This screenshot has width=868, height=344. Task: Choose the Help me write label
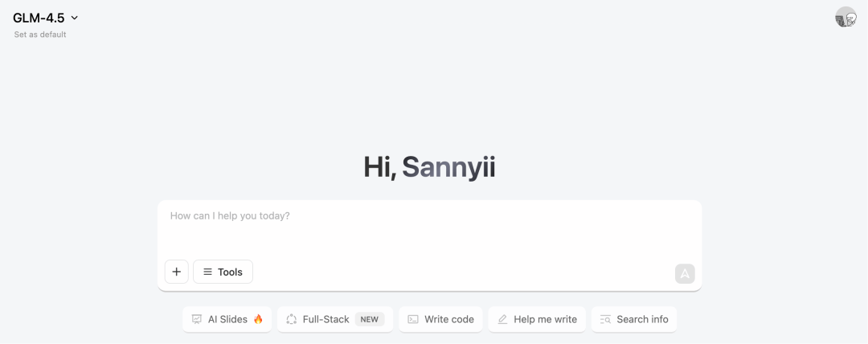click(545, 319)
